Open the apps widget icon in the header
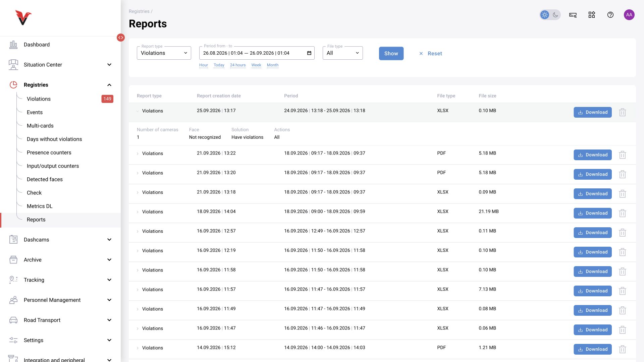 pos(592,15)
